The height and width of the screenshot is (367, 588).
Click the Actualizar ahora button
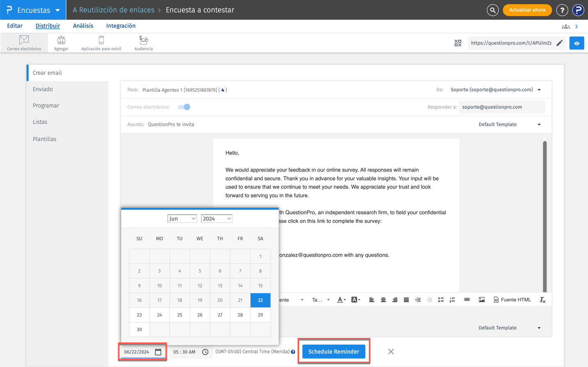click(527, 10)
